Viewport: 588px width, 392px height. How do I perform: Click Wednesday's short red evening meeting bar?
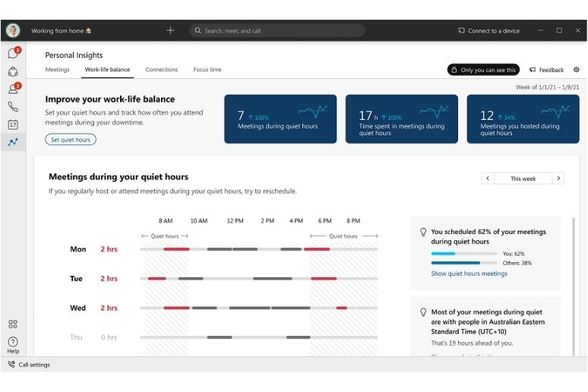tap(342, 308)
